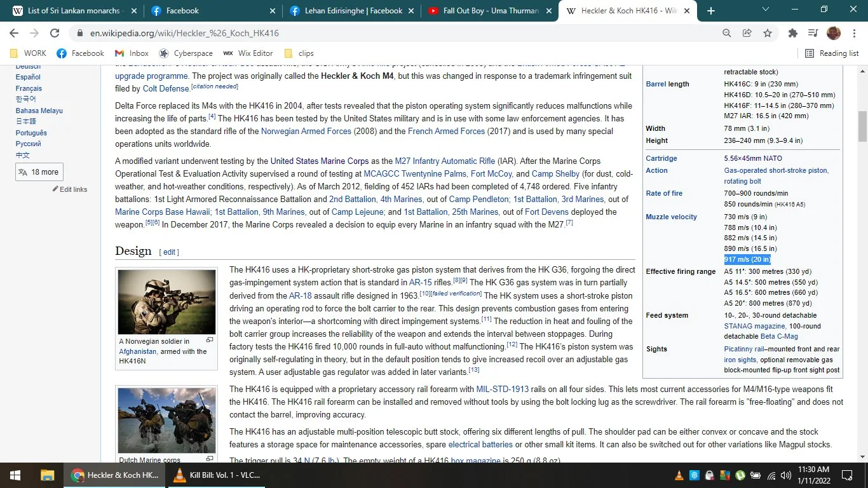Viewport: 868px width, 488px height.
Task: Open the Chrome profile avatar
Action: pyautogui.click(x=834, y=33)
